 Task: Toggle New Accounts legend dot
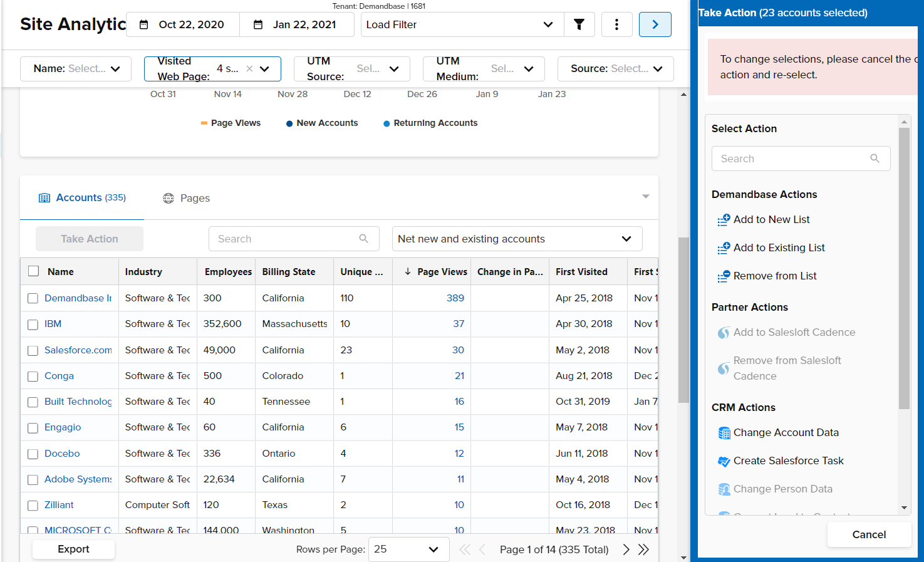pyautogui.click(x=289, y=123)
